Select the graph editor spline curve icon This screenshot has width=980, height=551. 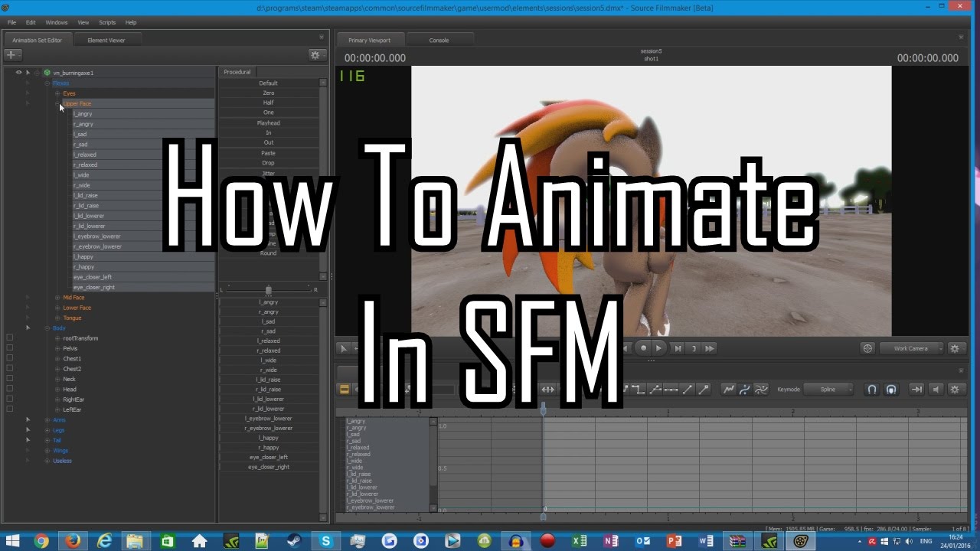tap(745, 390)
